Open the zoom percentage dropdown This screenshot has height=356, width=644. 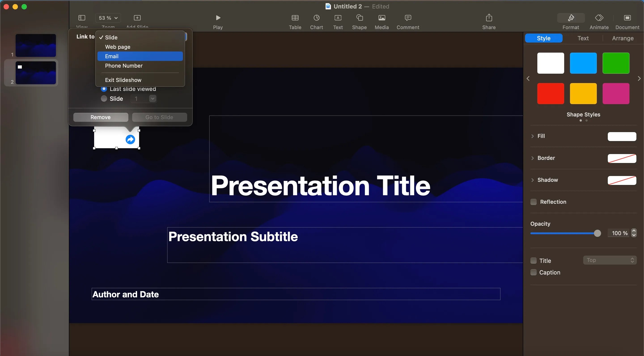[x=108, y=18]
